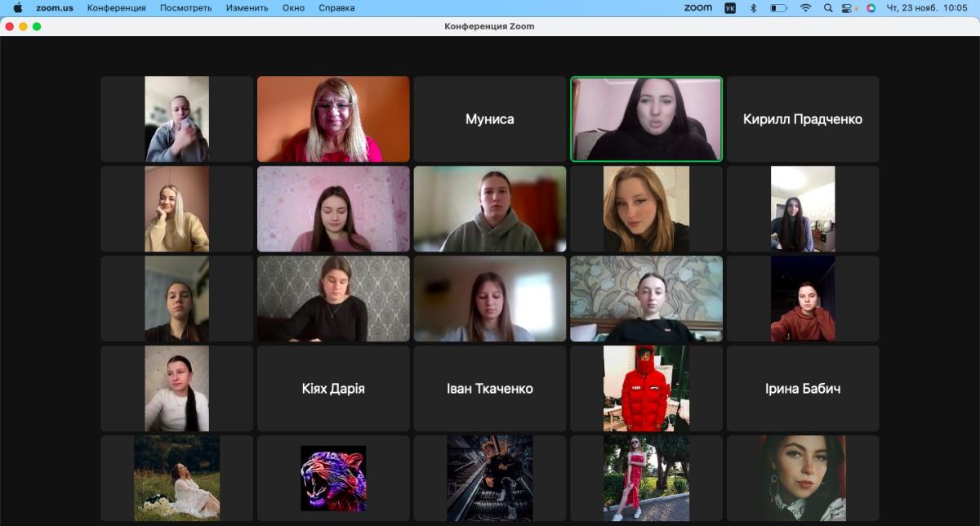The width and height of the screenshot is (980, 526).
Task: Open the Zoom status icon in menu bar
Action: coord(697,7)
